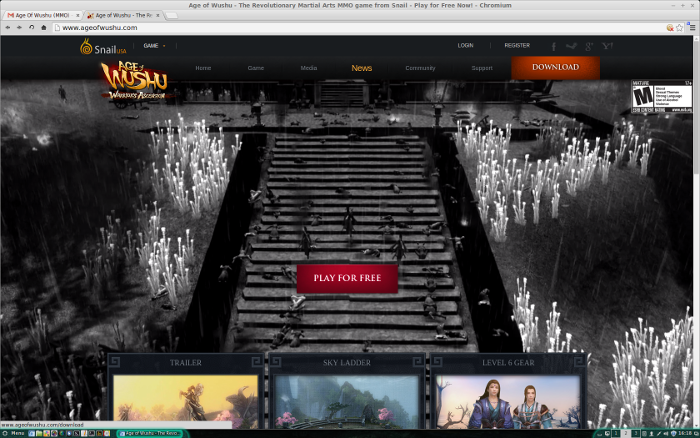This screenshot has width=700, height=438.
Task: Go forward with the browser forward arrow
Action: [19, 28]
